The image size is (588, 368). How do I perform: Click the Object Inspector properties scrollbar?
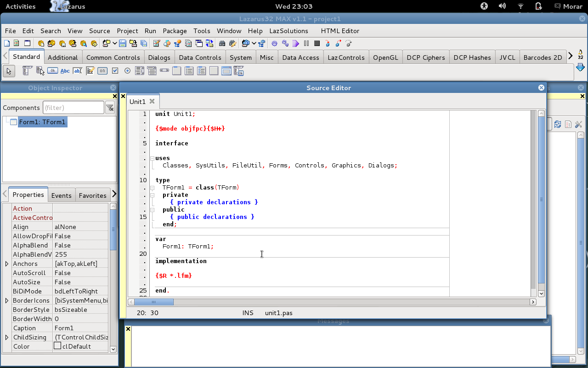coord(113,278)
